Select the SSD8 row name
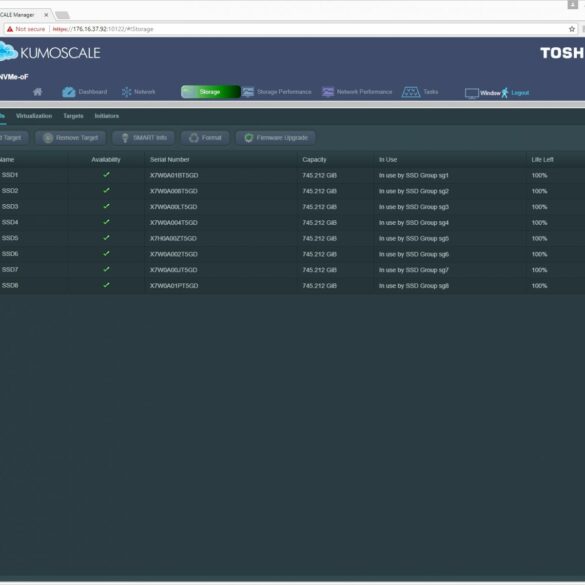Screen dimensions: 585x585 click(10, 285)
